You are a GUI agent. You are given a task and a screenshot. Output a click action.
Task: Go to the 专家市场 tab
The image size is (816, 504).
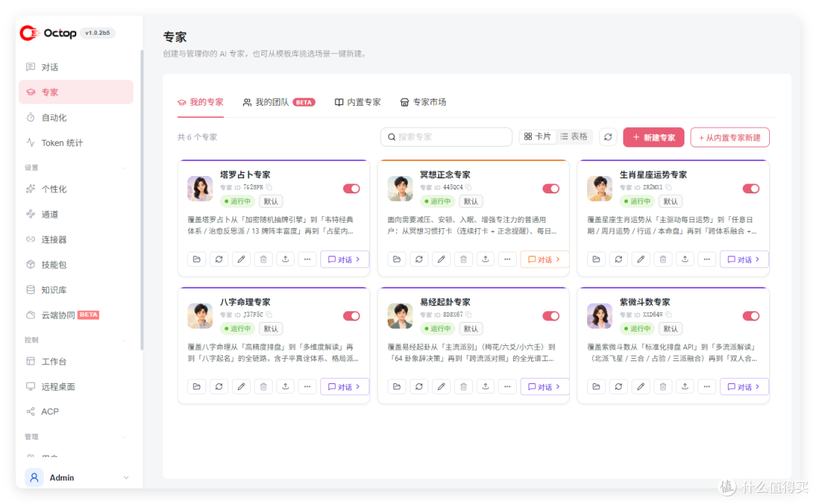423,102
